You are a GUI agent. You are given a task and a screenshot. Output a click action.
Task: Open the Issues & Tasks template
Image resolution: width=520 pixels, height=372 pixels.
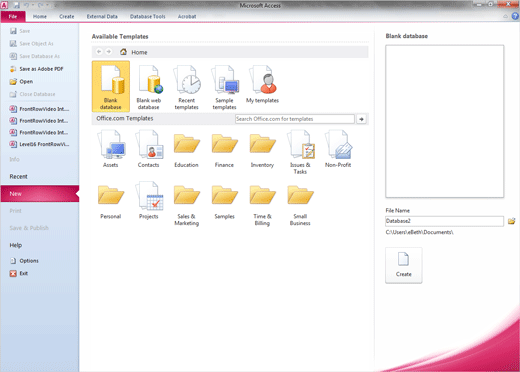point(300,152)
